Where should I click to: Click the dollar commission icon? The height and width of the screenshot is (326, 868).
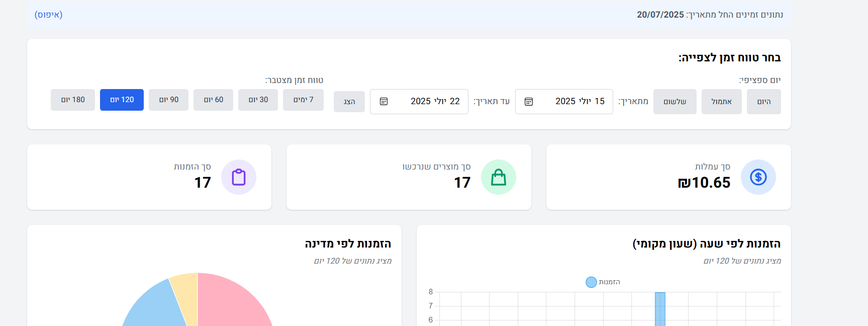click(758, 177)
